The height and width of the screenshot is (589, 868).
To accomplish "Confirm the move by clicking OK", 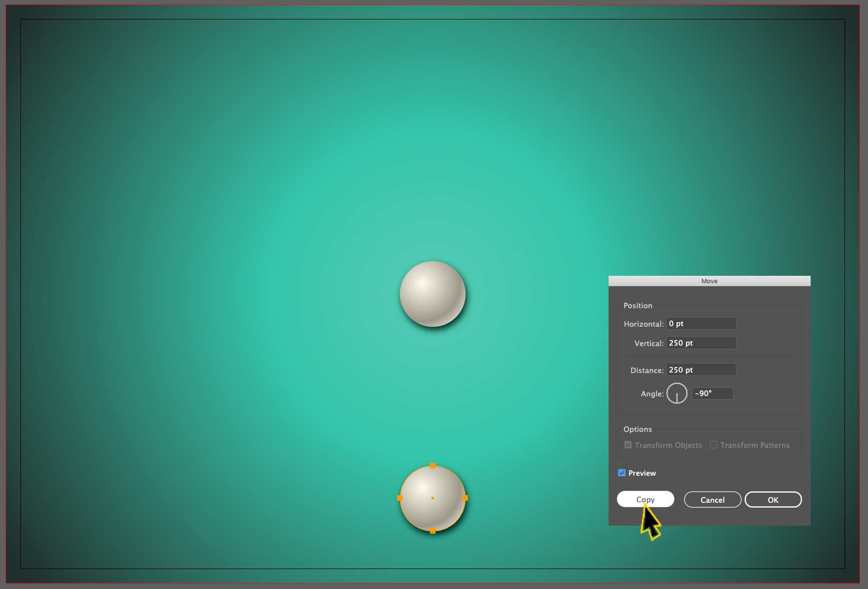I will coord(773,499).
